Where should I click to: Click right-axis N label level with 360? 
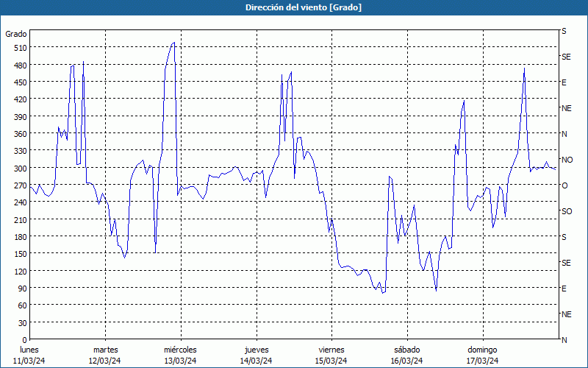(x=564, y=134)
